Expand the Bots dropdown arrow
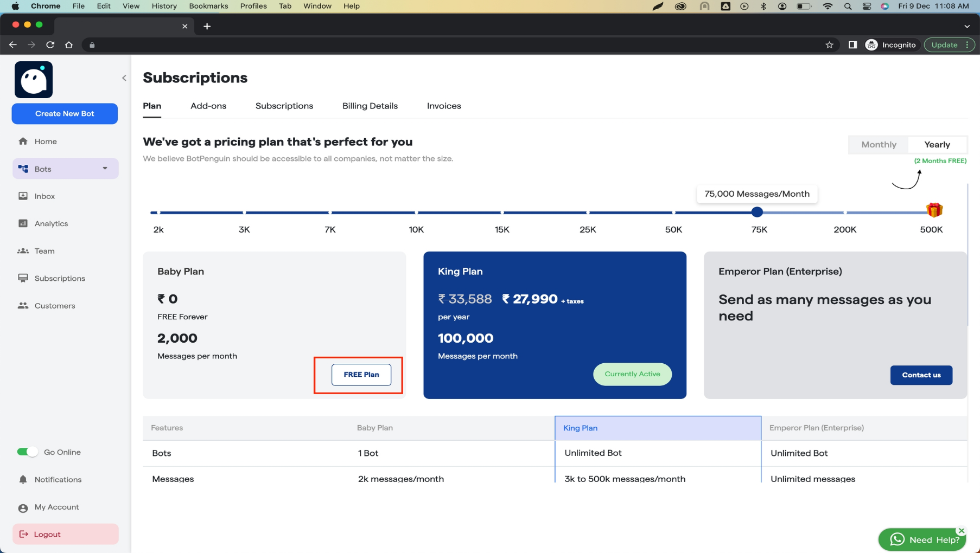The width and height of the screenshot is (980, 553). [105, 169]
